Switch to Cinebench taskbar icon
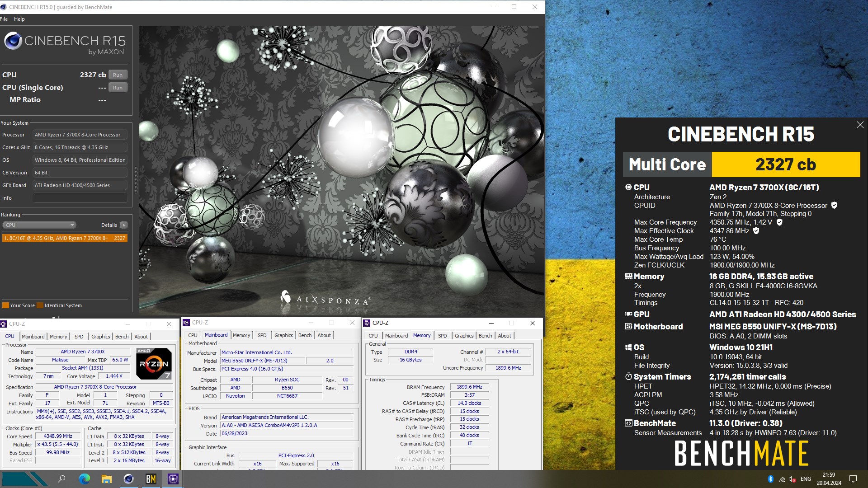Screen dimensions: 868x488 pyautogui.click(x=129, y=479)
